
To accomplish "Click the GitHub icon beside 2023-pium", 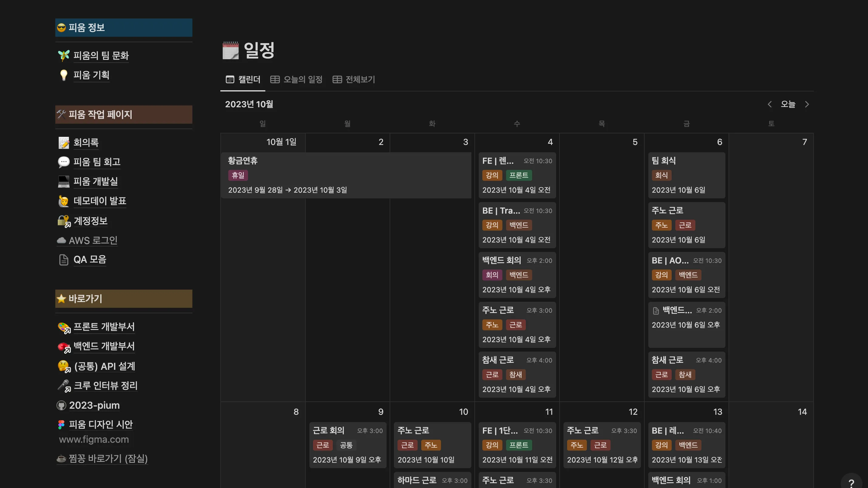I will click(61, 405).
